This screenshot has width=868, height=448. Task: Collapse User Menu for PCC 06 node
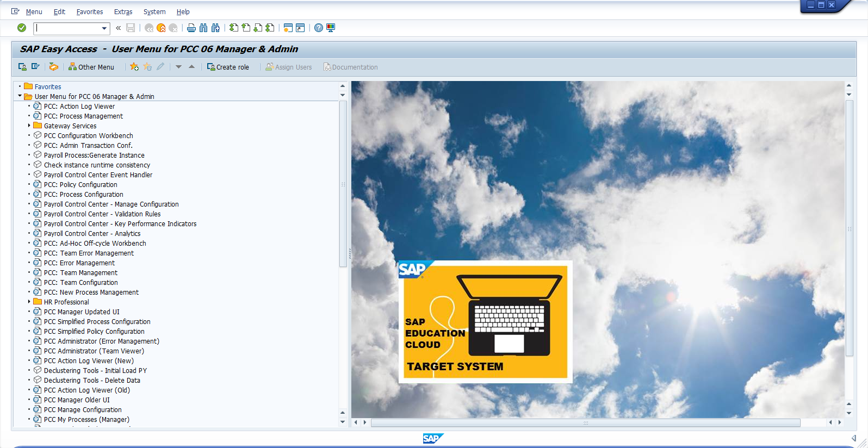[20, 96]
